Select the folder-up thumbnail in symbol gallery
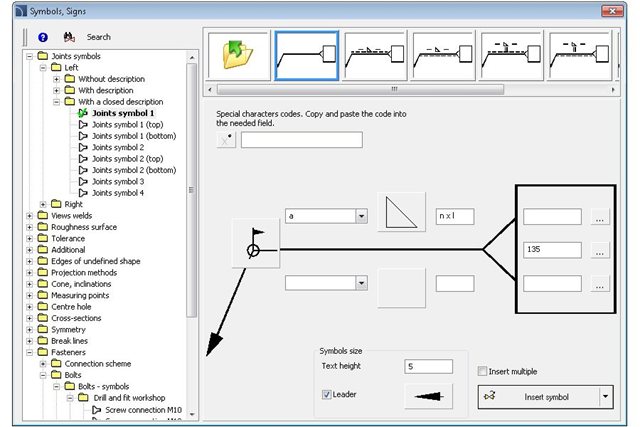 [238, 55]
